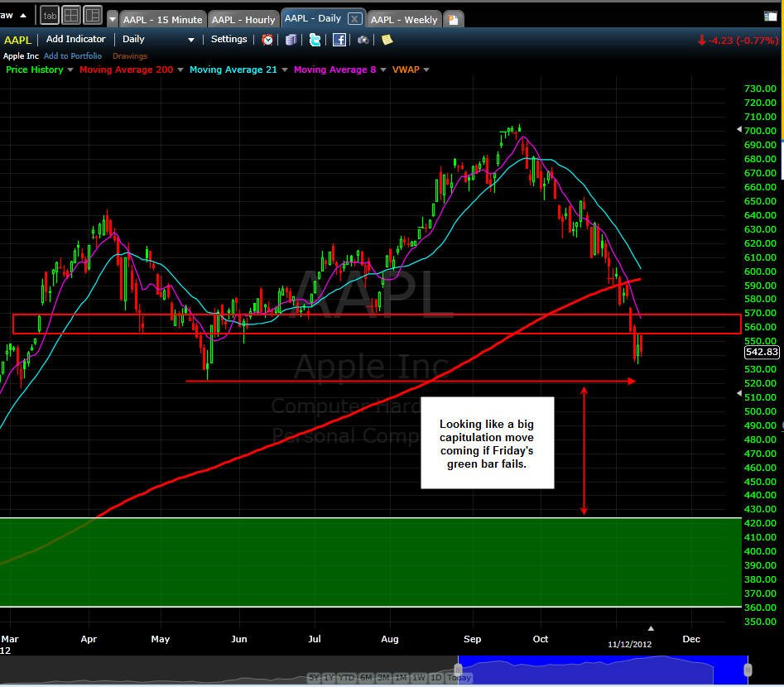Select the four-pane grid layout icon
Image resolution: width=784 pixels, height=687 pixels.
click(x=71, y=16)
